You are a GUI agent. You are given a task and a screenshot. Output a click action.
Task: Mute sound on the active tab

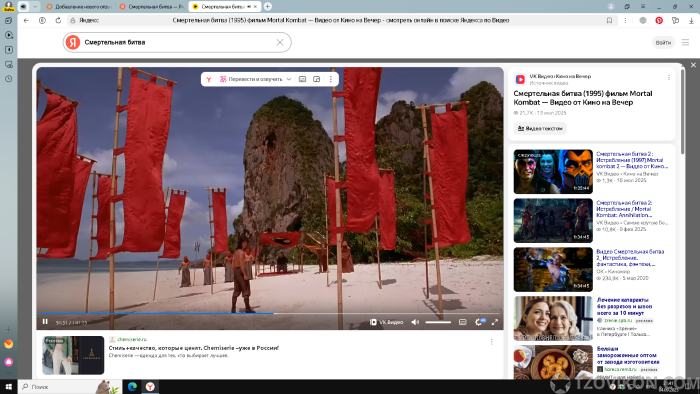point(249,7)
